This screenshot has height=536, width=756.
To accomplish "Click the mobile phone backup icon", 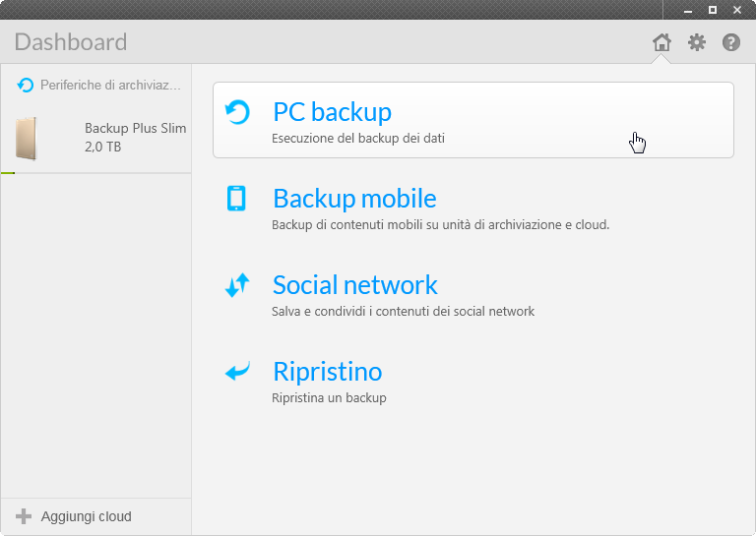I will (236, 199).
